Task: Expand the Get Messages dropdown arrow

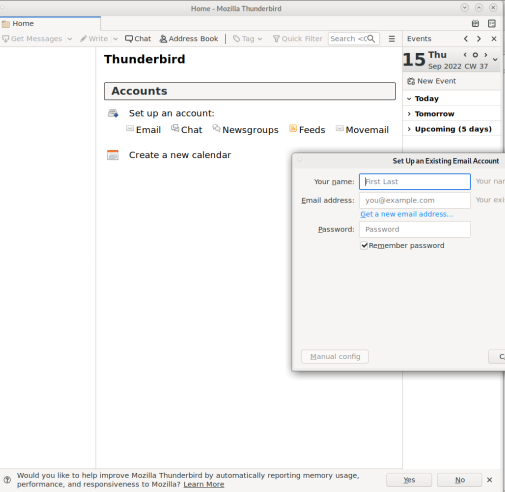Action: click(x=70, y=39)
